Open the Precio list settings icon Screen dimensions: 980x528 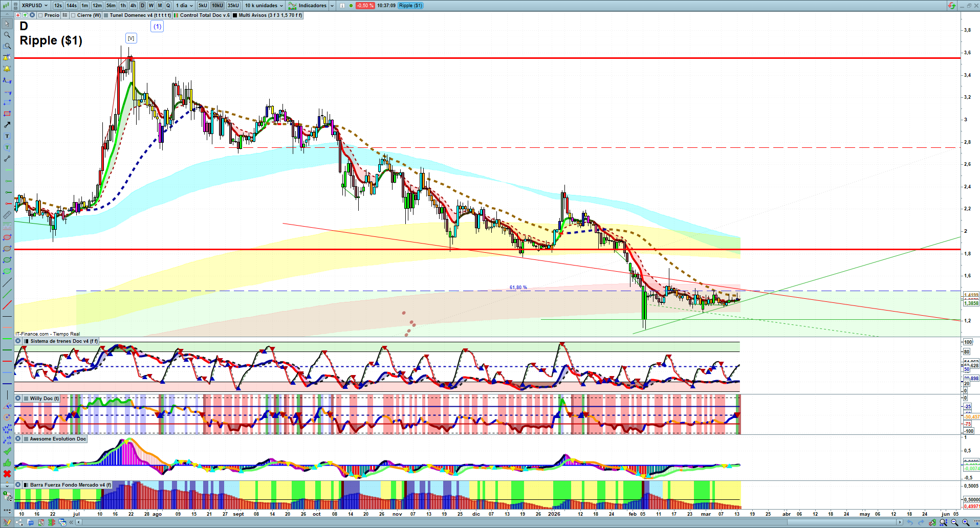point(65,15)
